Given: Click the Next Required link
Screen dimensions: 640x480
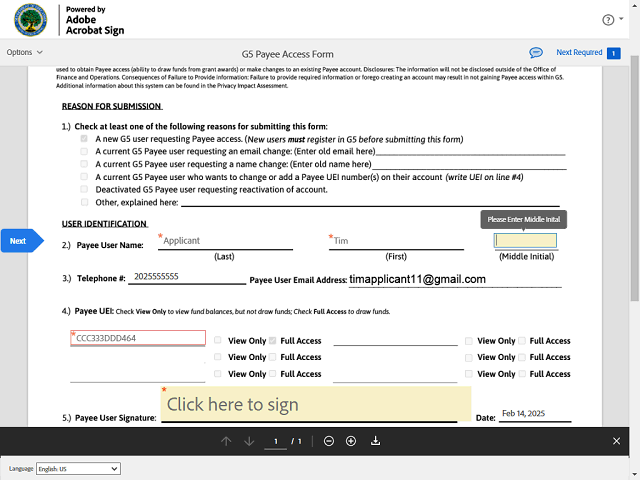Looking at the screenshot, I should pos(579,52).
